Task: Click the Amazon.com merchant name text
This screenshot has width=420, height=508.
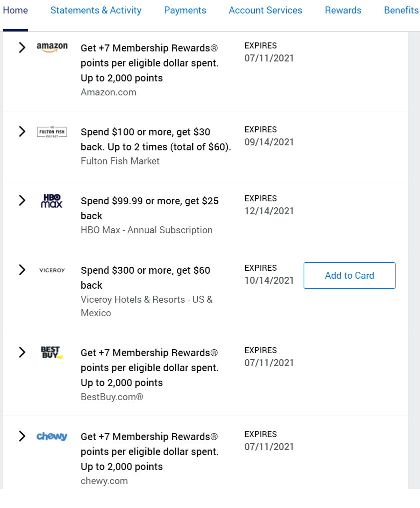Action: [x=108, y=92]
